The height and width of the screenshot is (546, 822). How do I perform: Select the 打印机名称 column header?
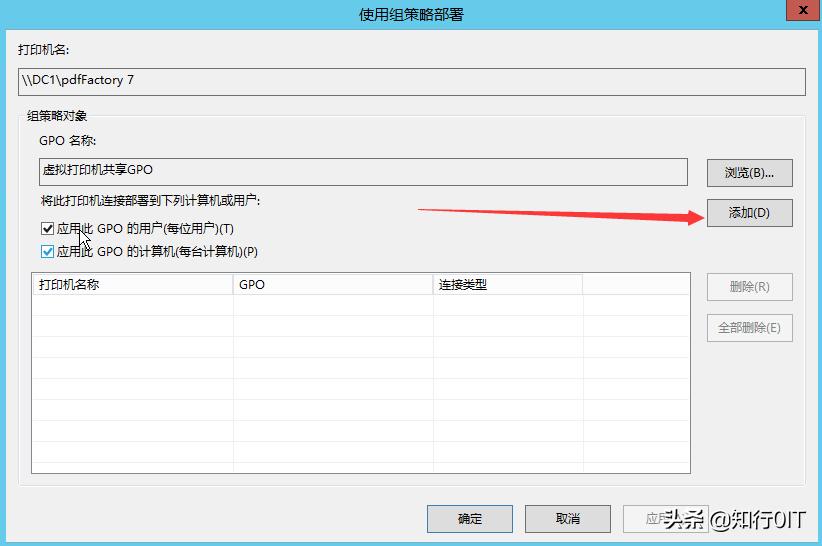pyautogui.click(x=133, y=285)
